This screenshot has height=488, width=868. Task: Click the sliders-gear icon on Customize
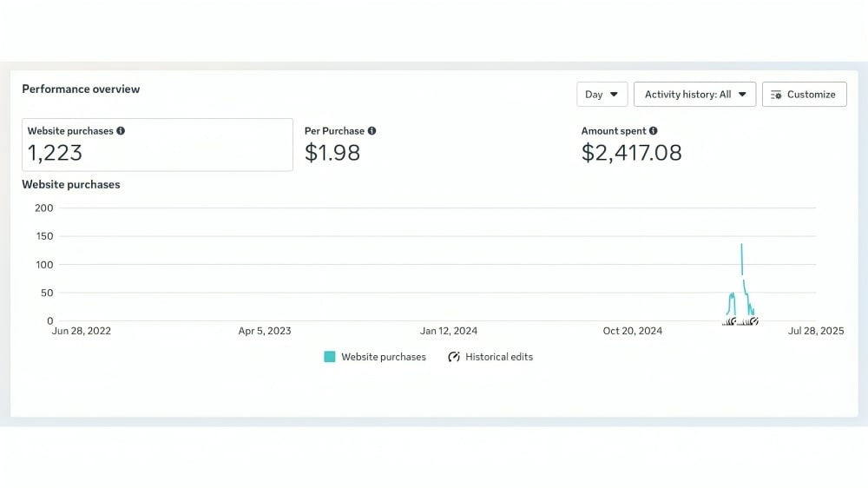click(776, 95)
